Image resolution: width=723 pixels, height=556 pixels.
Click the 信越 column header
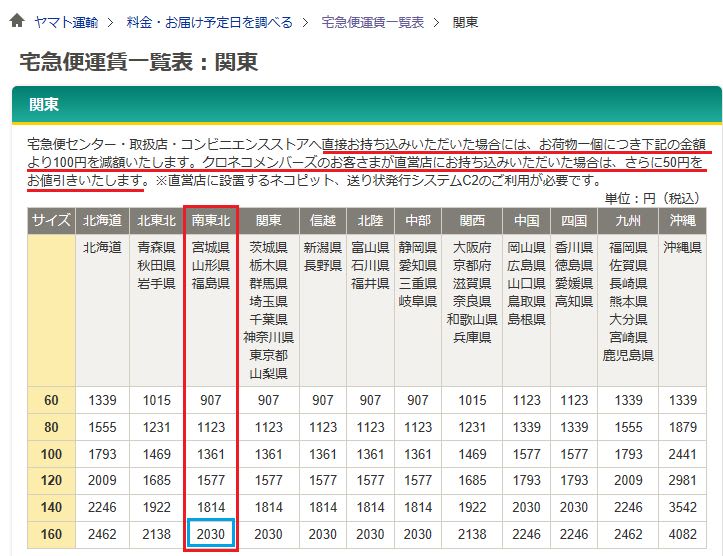click(x=323, y=220)
